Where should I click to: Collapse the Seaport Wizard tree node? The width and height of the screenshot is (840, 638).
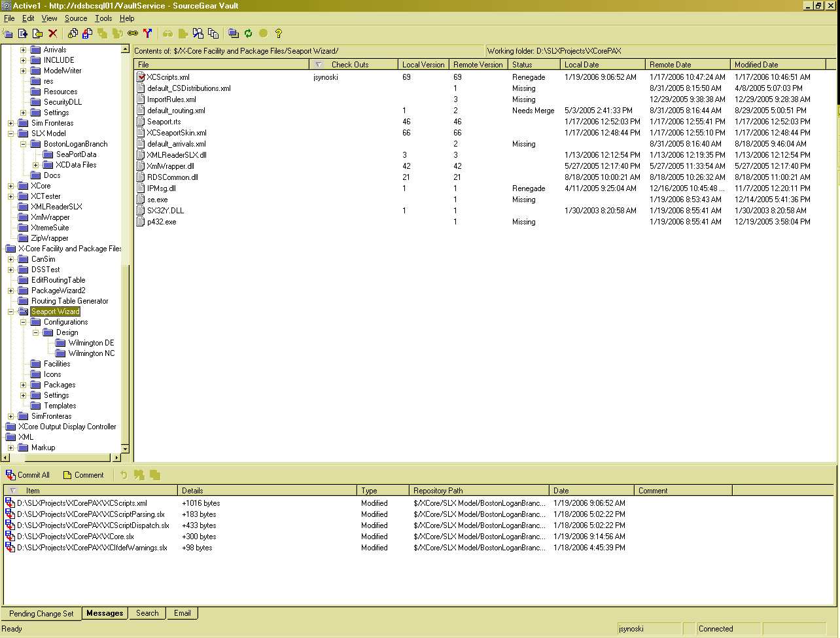pyautogui.click(x=10, y=311)
